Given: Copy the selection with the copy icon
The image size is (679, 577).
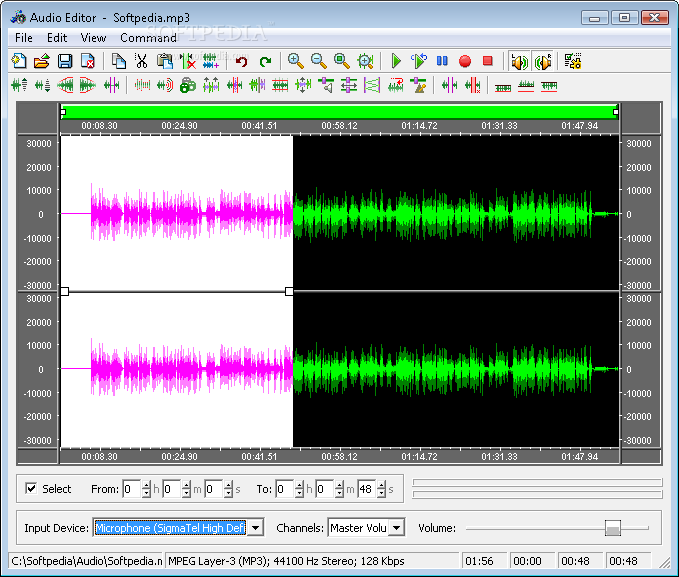Looking at the screenshot, I should coord(118,61).
